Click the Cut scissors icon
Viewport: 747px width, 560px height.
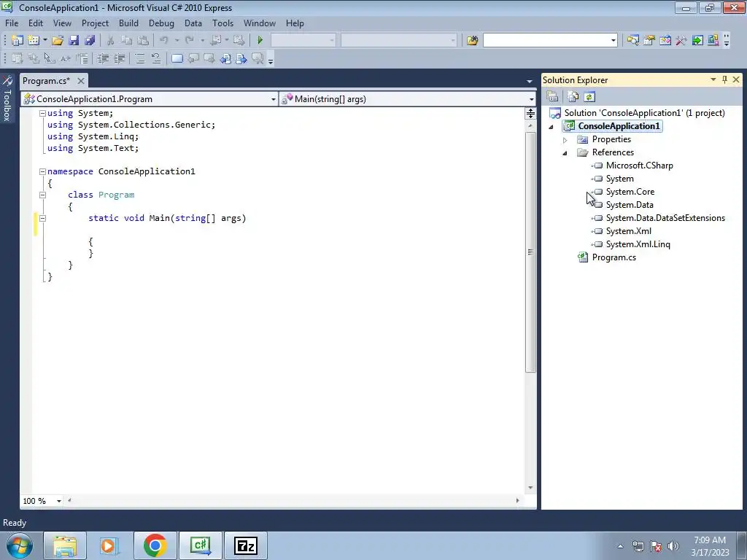[111, 41]
